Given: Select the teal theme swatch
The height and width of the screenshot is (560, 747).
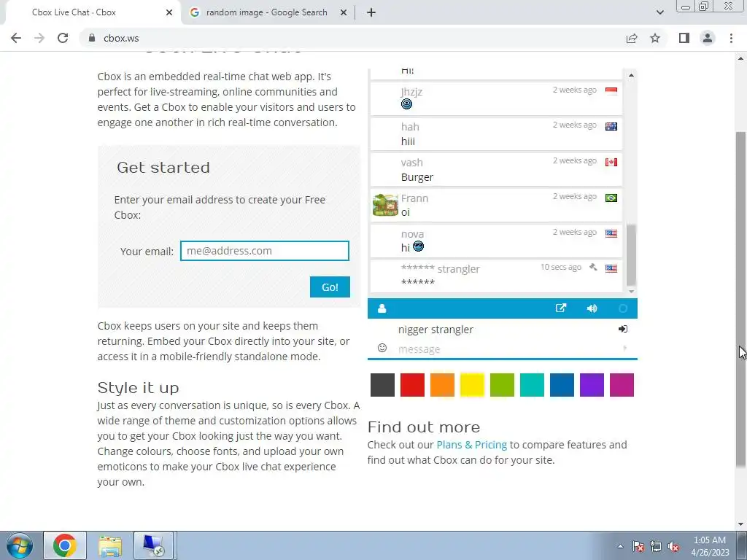Looking at the screenshot, I should (532, 385).
